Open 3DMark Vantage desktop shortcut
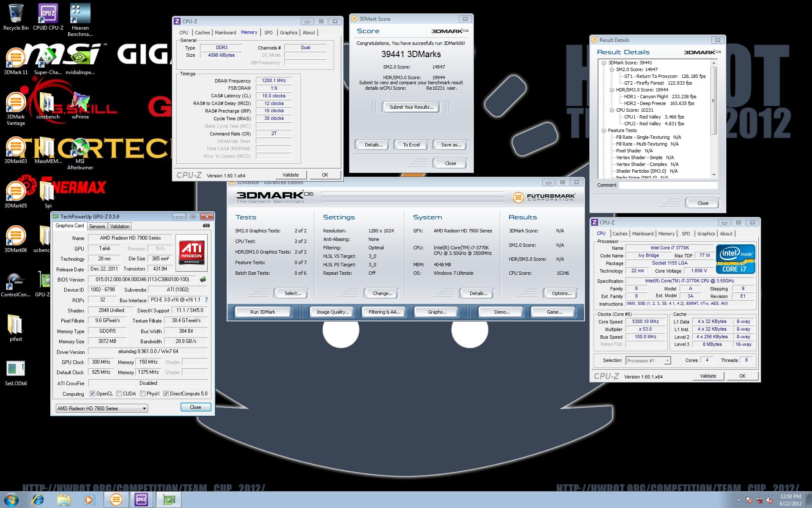This screenshot has height=508, width=812. point(16,109)
